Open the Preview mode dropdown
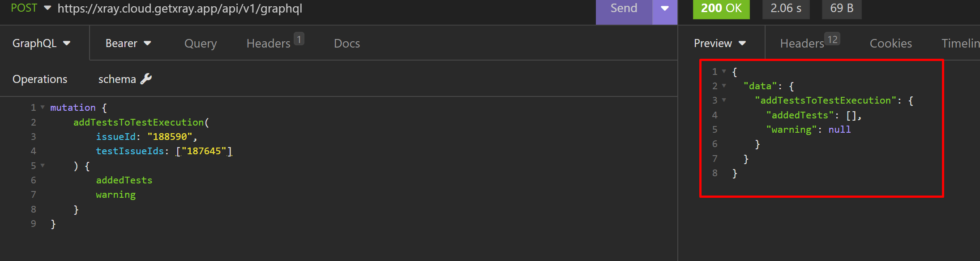The image size is (980, 261). (x=720, y=43)
